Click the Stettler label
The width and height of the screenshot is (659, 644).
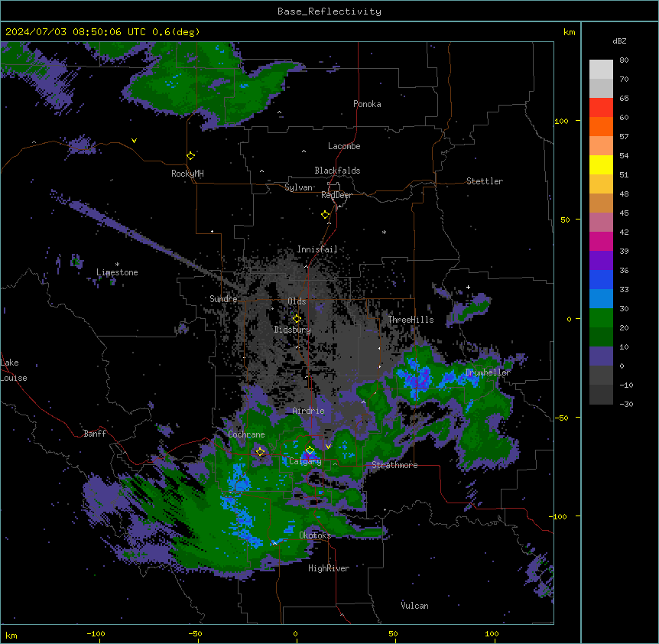485,181
